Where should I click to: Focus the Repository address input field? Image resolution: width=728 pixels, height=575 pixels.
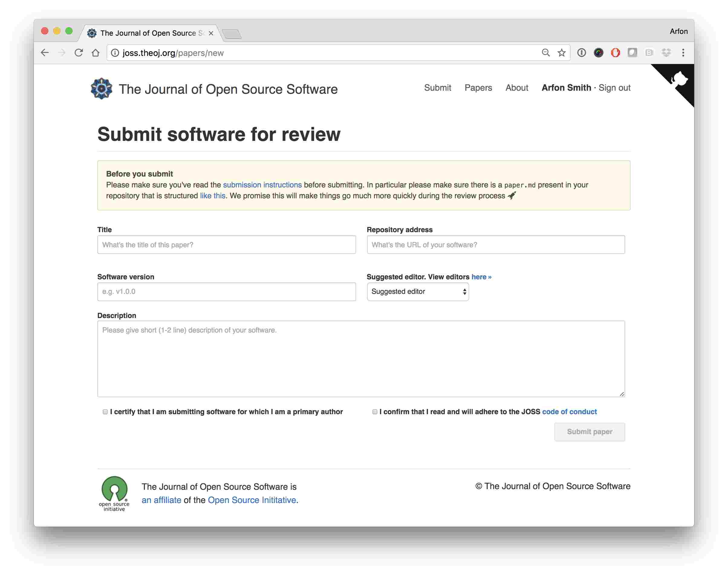496,245
